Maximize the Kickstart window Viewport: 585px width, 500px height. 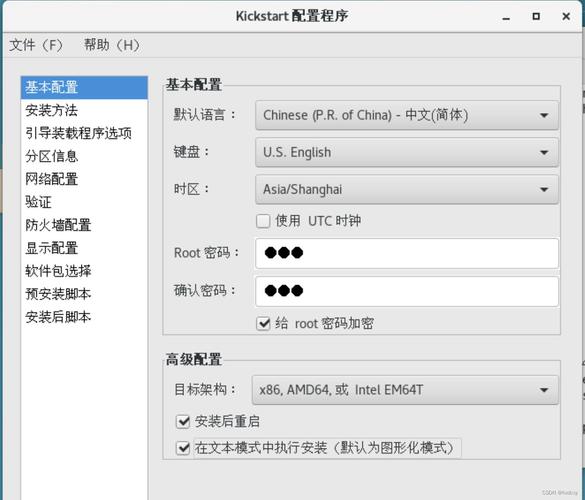536,16
